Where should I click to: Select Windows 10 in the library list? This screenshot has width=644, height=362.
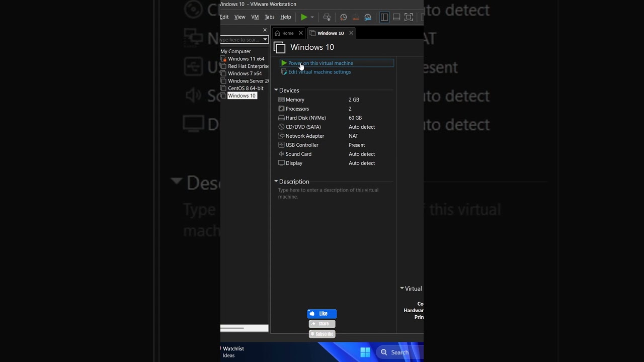[242, 96]
